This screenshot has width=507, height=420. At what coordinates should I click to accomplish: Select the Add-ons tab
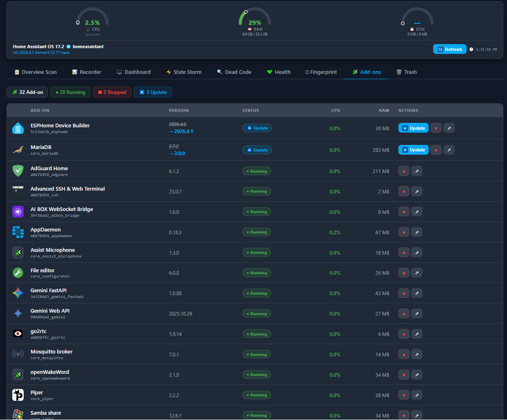click(366, 72)
